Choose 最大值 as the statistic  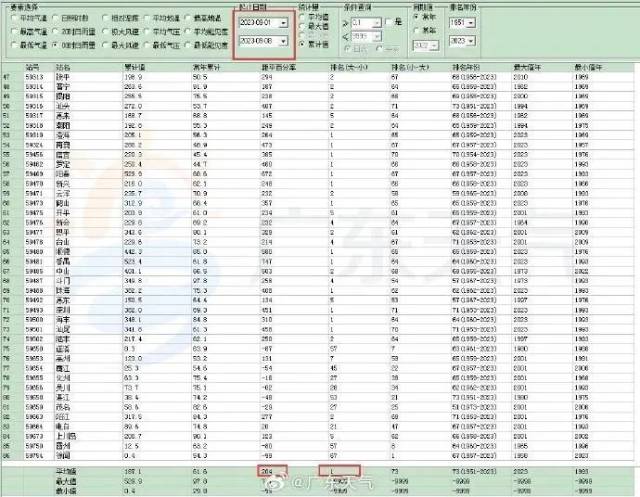click(x=302, y=26)
